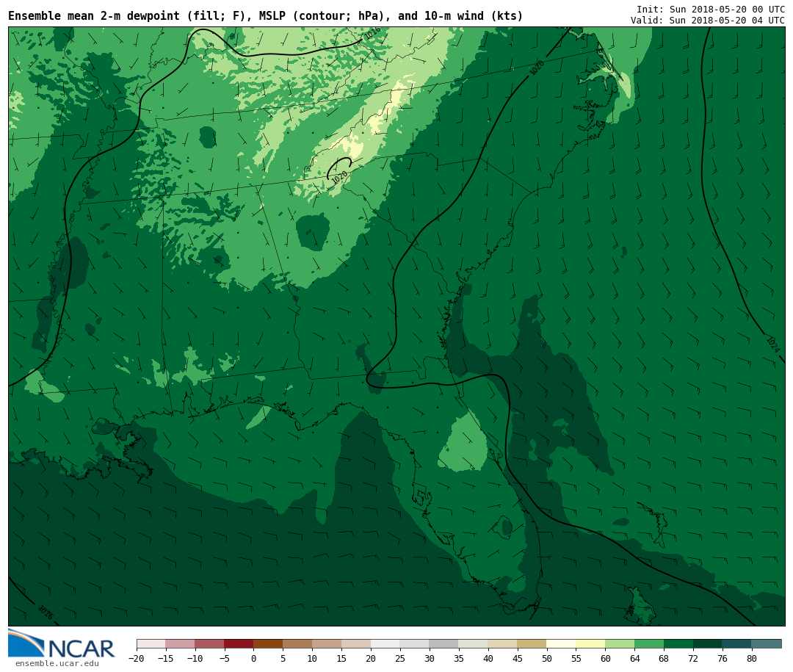Click the map title text starting "Ensemble mean 2-m dewpoint"
The width and height of the screenshot is (793, 672).
(x=266, y=15)
